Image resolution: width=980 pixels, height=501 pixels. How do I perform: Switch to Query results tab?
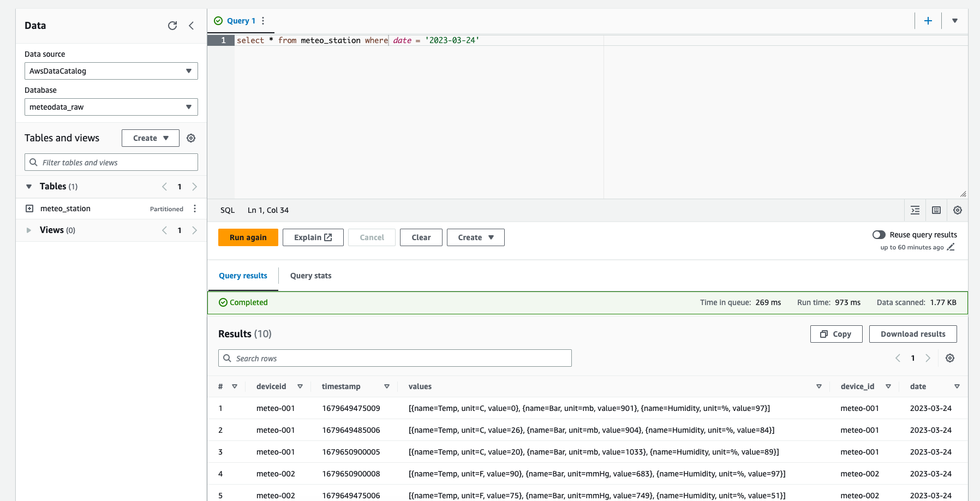[243, 276]
